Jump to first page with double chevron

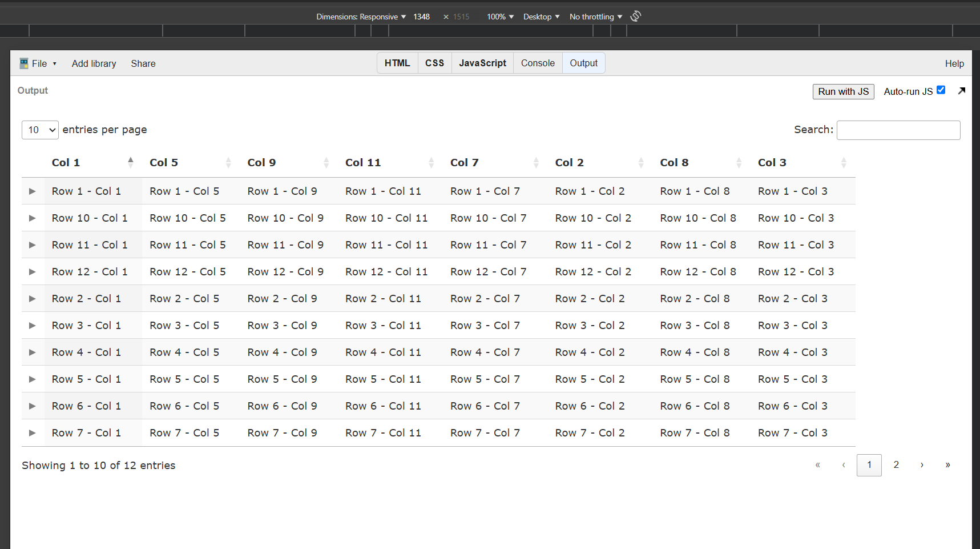click(817, 465)
